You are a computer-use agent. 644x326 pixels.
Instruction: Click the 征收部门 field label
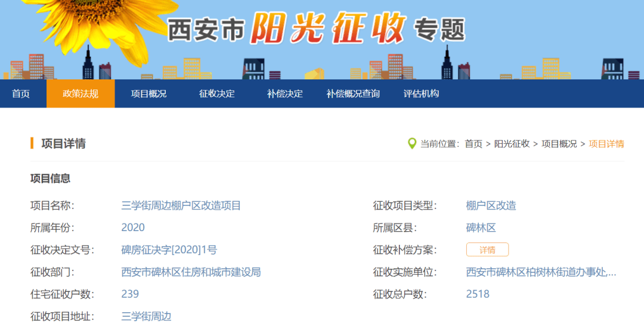(52, 272)
